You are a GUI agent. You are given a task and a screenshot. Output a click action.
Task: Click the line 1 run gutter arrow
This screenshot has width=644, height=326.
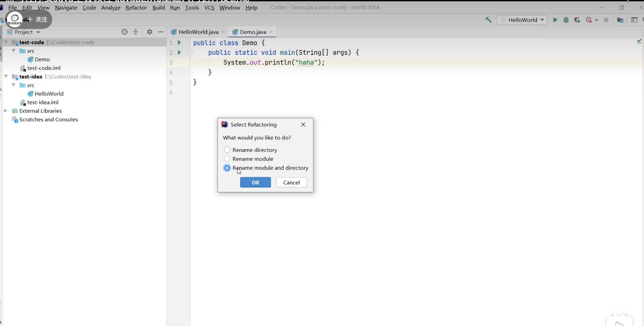coord(179,42)
